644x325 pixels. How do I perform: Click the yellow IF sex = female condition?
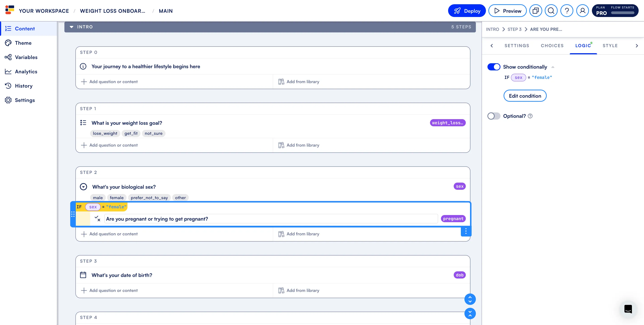point(102,207)
